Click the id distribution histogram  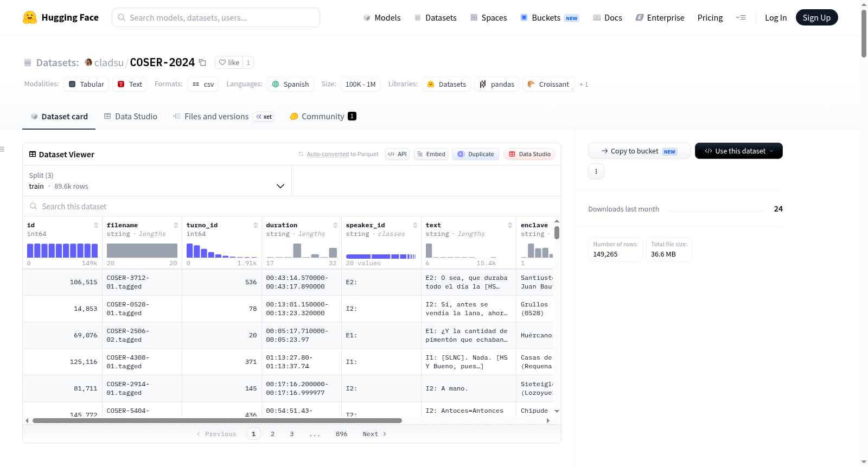[62, 251]
